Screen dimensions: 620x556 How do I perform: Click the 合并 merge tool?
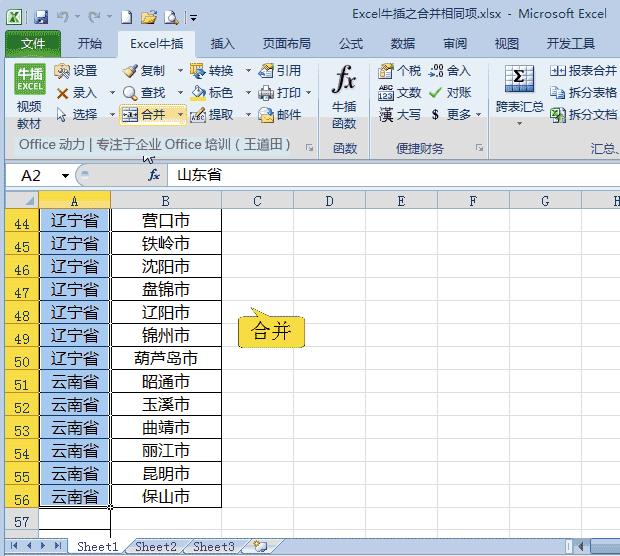(144, 115)
